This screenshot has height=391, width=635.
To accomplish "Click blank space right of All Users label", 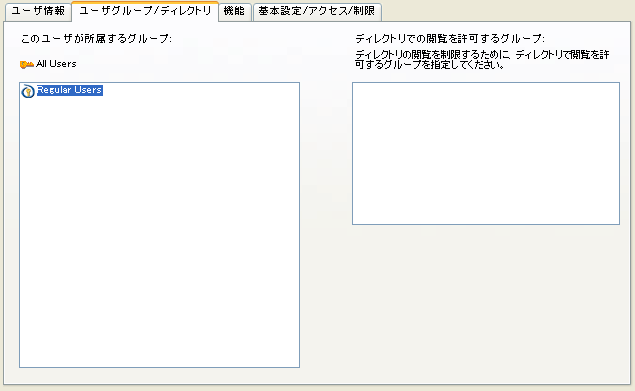I will tap(186, 64).
